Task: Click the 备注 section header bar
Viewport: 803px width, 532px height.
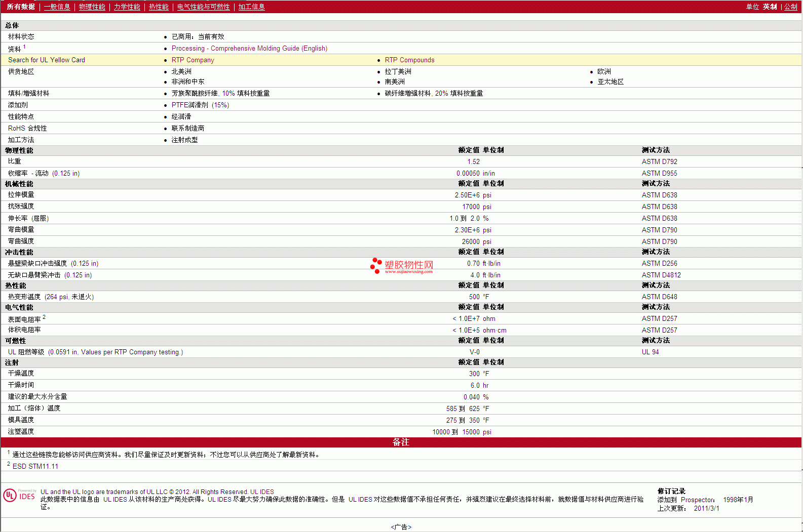Action: point(401,442)
